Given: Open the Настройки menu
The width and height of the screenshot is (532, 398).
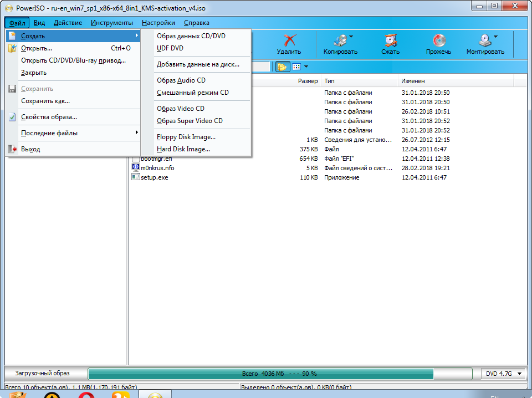Looking at the screenshot, I should 158,23.
